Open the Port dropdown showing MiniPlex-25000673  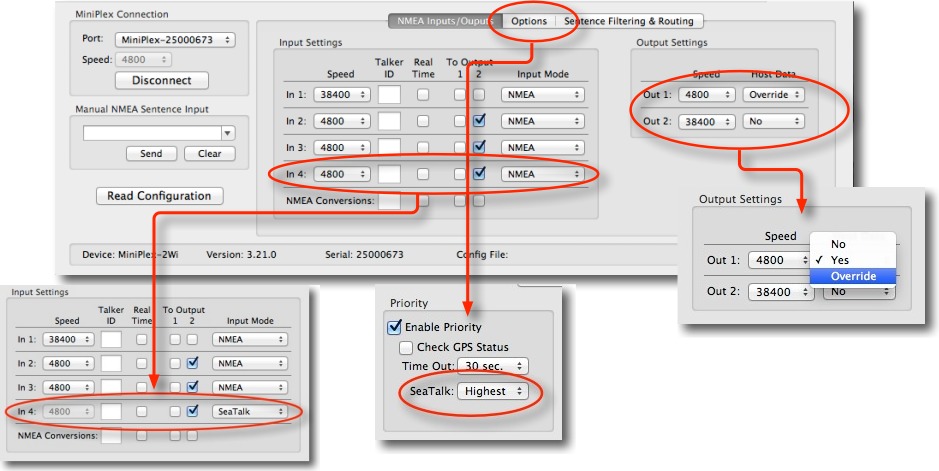point(175,40)
